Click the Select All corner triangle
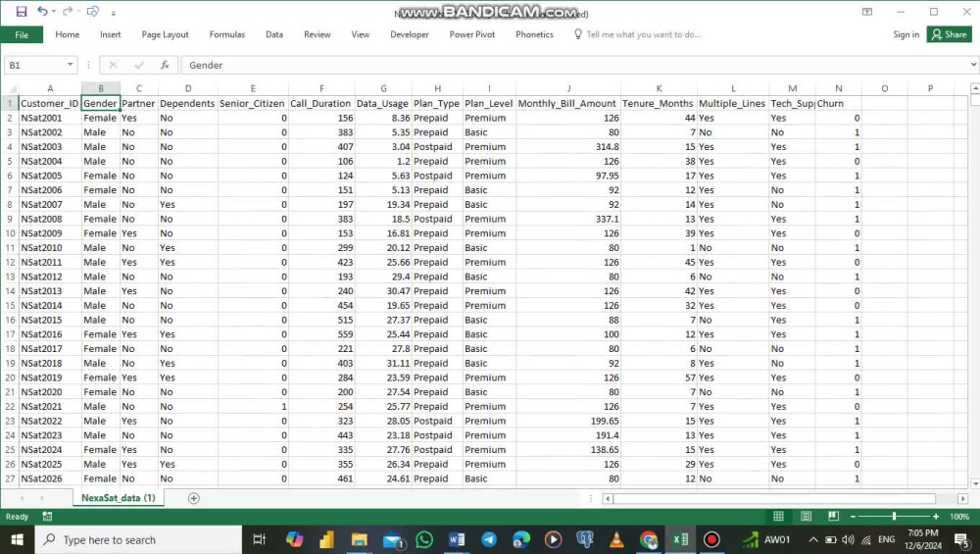This screenshot has width=980, height=554. (10, 89)
